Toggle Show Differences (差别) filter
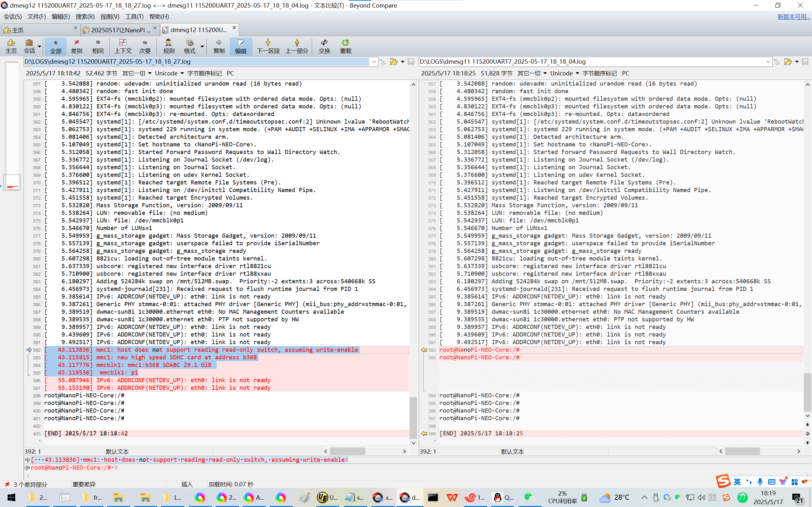The image size is (812, 507). [76, 46]
